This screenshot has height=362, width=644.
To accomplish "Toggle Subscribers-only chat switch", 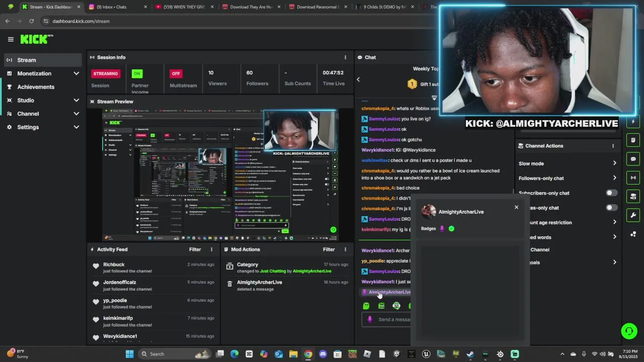I will [611, 193].
